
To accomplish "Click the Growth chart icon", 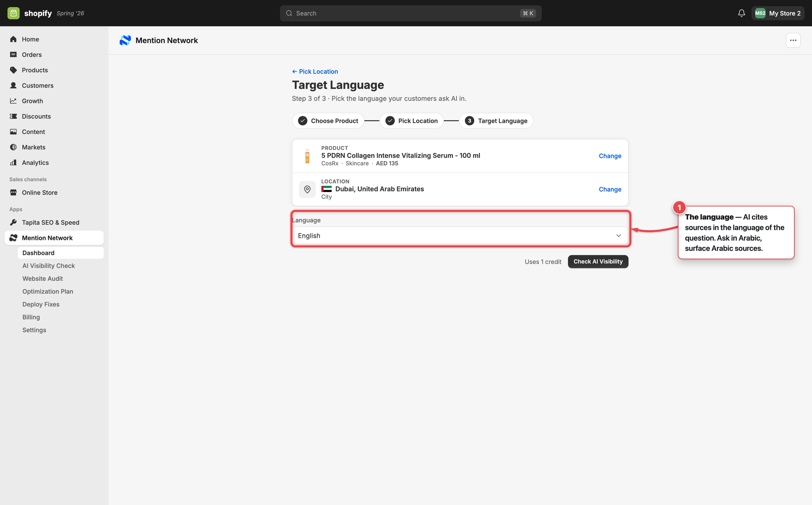I will click(x=13, y=101).
